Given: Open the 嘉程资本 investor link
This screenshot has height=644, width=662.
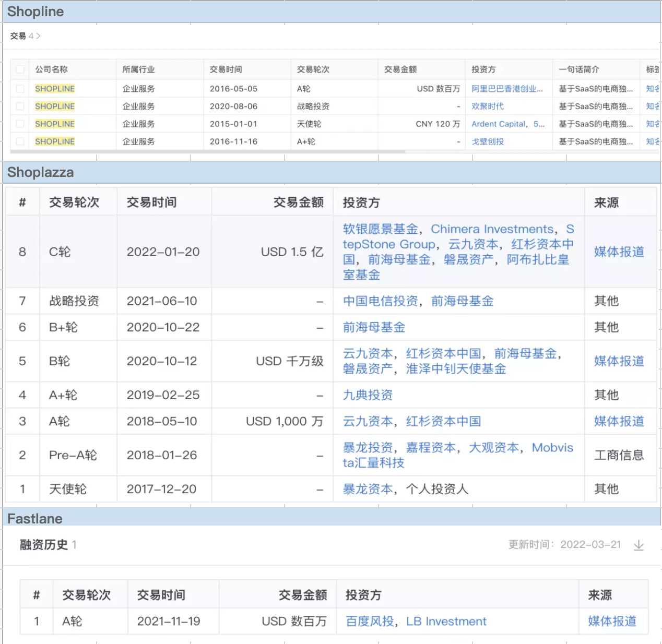Looking at the screenshot, I should coord(431,448).
